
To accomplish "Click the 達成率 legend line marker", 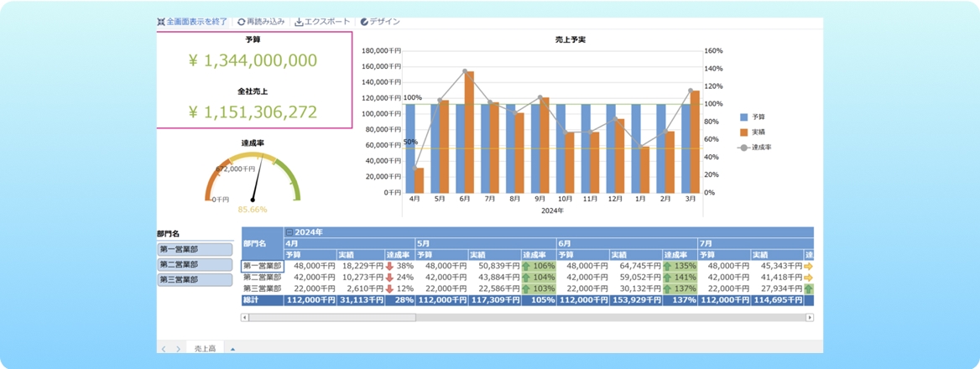I will (743, 148).
